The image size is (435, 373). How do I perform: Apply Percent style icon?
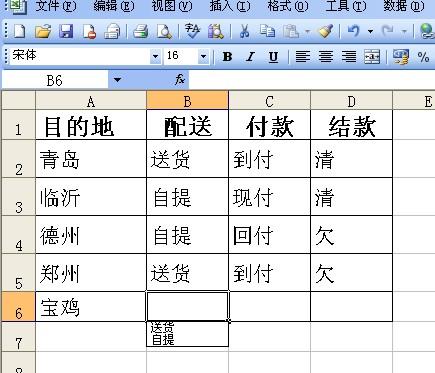423,57
